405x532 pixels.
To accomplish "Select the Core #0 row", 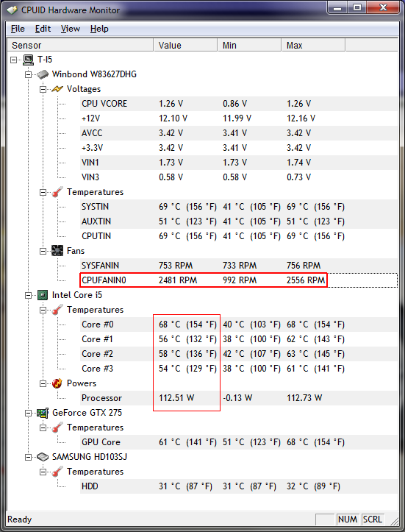I will click(239, 324).
